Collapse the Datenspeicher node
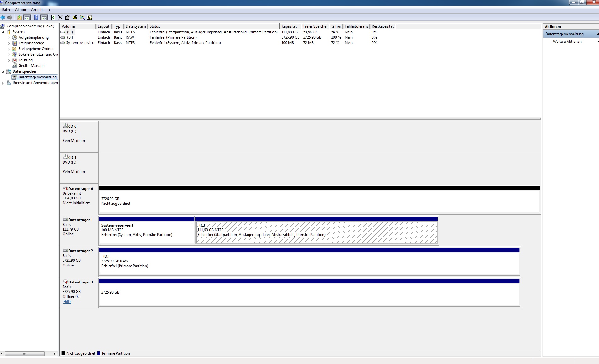 [3, 72]
